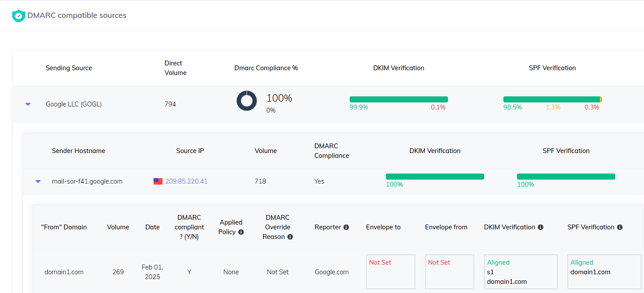Click the DMARC compatible sources page title

[x=77, y=16]
